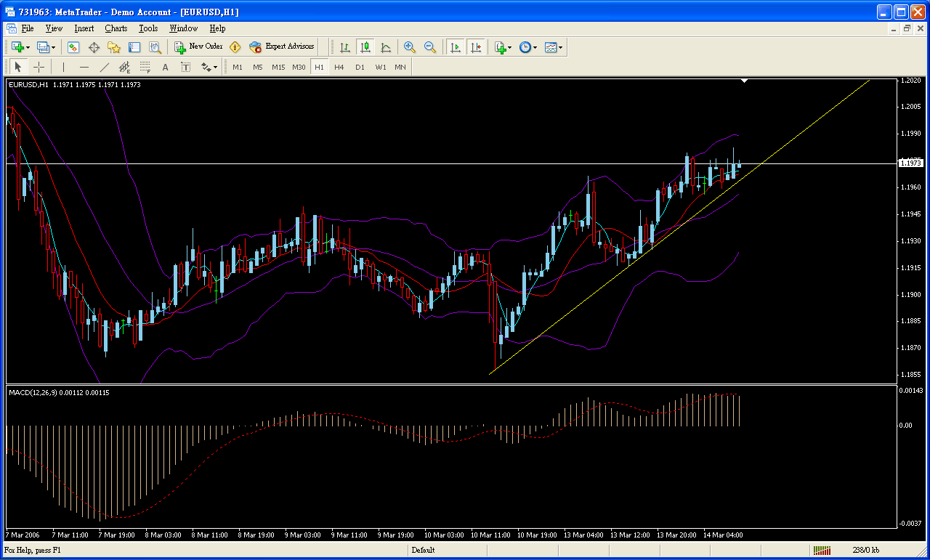Screen dimensions: 930x560
Task: Select the Text tool (A icon)
Action: (165, 67)
